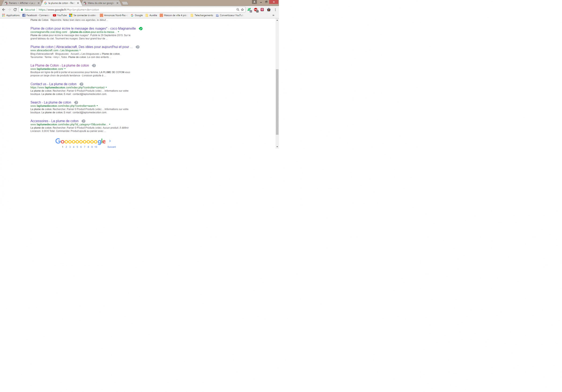Open the YouTube bookmark
This screenshot has height=392, width=562.
(60, 15)
